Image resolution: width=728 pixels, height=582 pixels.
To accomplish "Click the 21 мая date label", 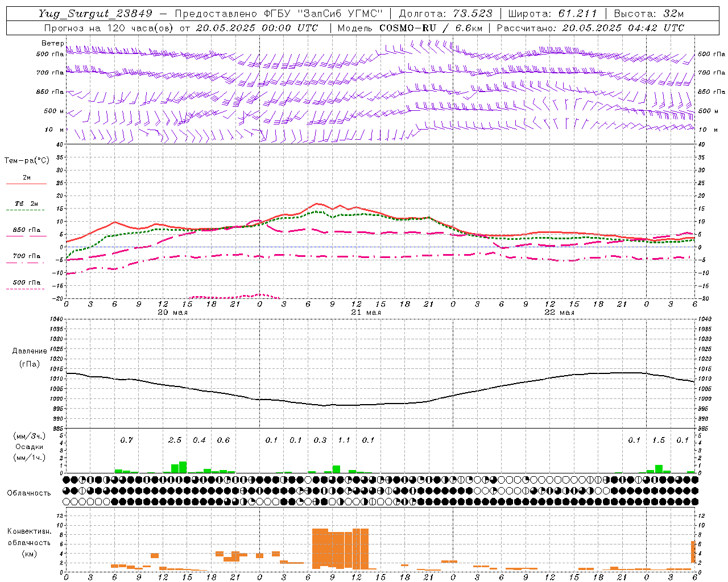I will [366, 313].
